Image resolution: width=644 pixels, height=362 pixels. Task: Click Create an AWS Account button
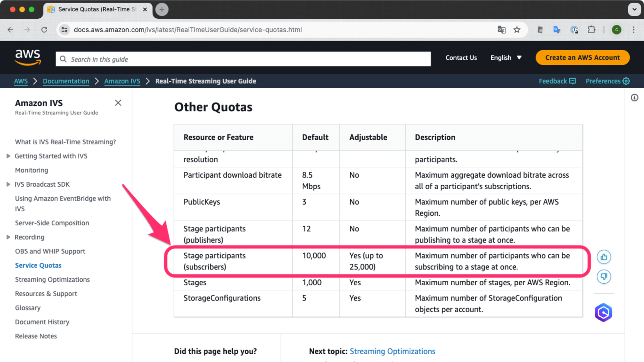coord(582,58)
